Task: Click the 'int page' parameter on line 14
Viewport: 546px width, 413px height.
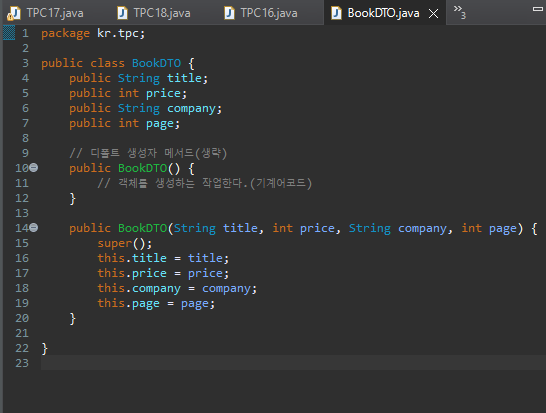Action: click(x=489, y=228)
